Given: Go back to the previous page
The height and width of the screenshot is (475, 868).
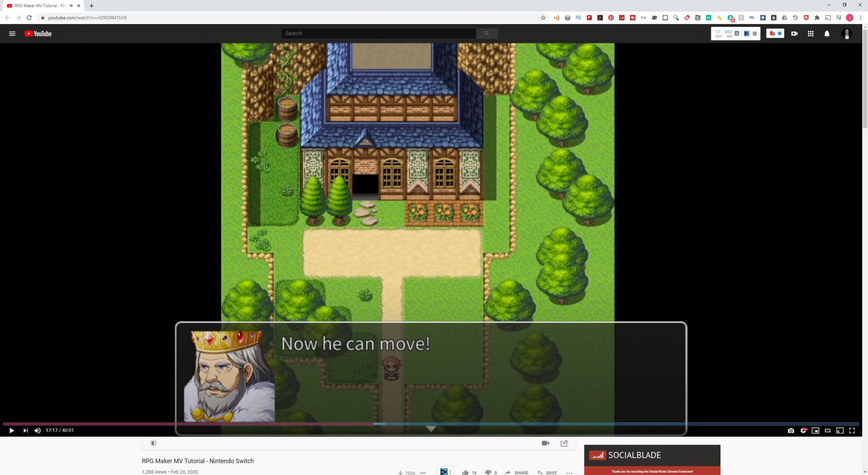Looking at the screenshot, I should pyautogui.click(x=7, y=18).
